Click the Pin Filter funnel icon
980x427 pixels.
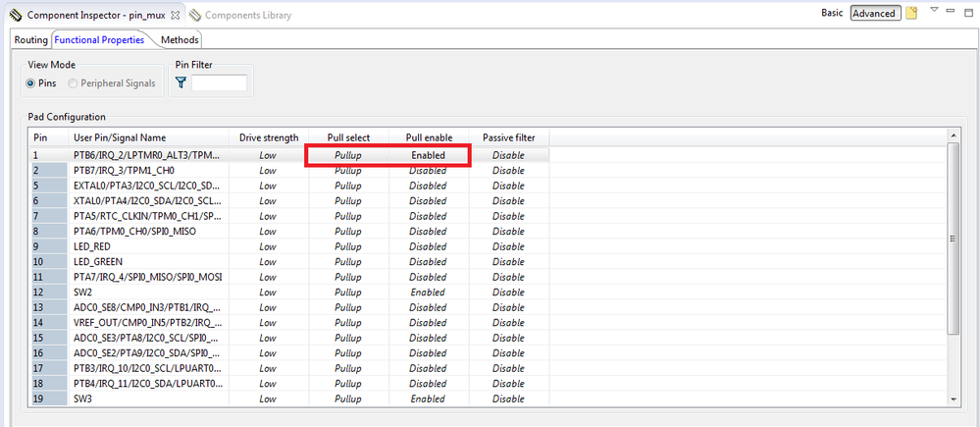coord(181,82)
